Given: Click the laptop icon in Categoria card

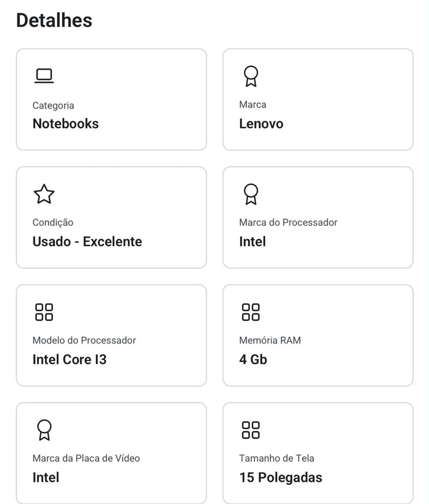Looking at the screenshot, I should tap(44, 76).
